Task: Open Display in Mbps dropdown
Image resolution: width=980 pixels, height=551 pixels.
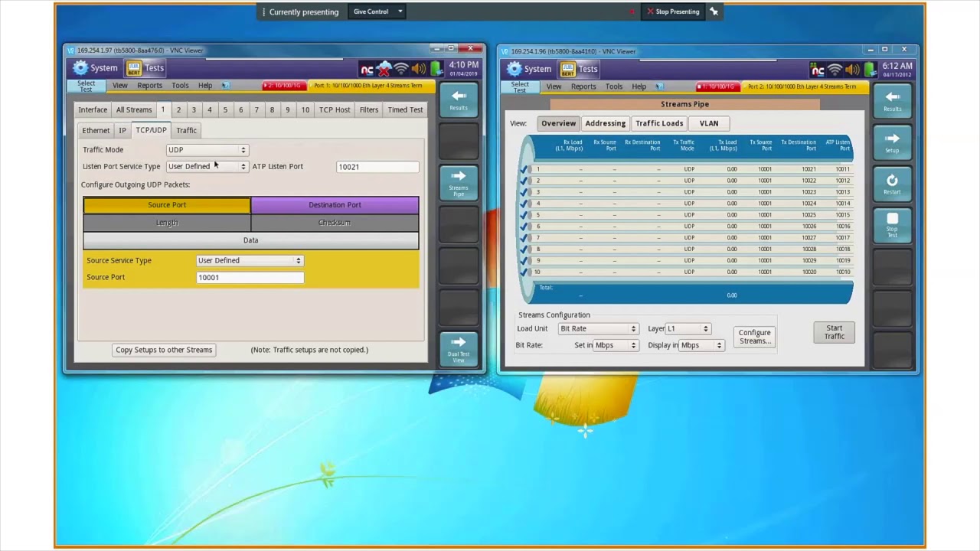Action: click(701, 345)
